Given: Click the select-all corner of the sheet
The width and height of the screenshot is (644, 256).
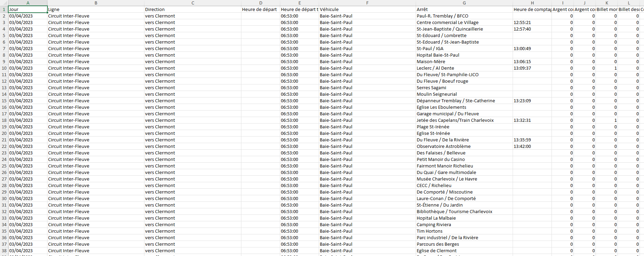Looking at the screenshot, I should point(4,3).
